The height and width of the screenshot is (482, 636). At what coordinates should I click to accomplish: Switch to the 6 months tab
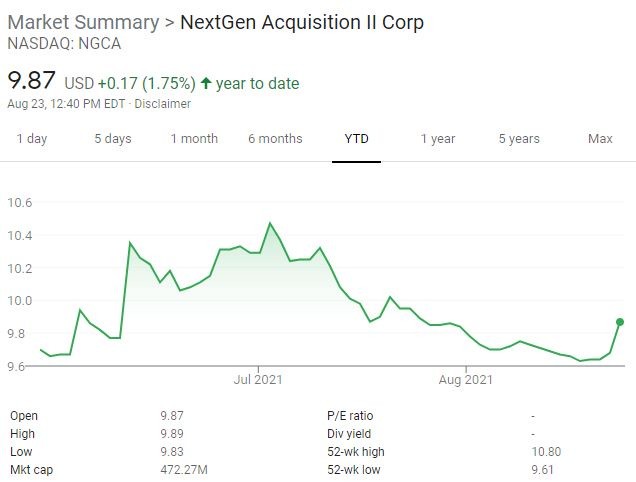(x=275, y=139)
